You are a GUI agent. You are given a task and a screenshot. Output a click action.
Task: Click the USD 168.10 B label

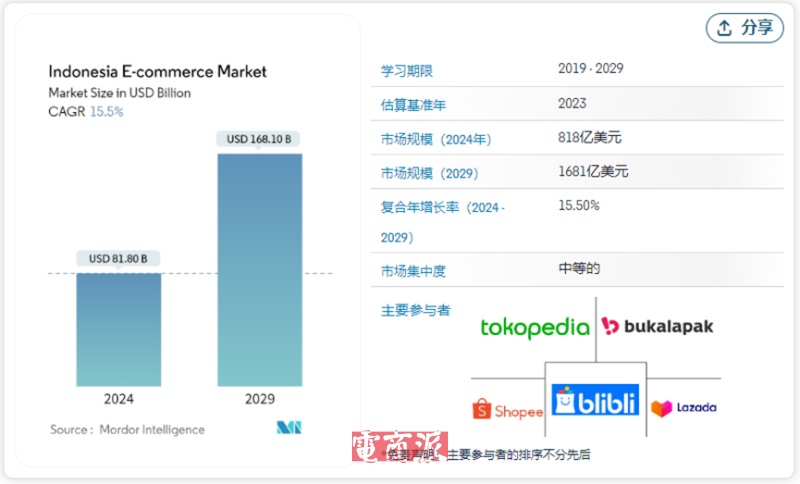pyautogui.click(x=259, y=139)
